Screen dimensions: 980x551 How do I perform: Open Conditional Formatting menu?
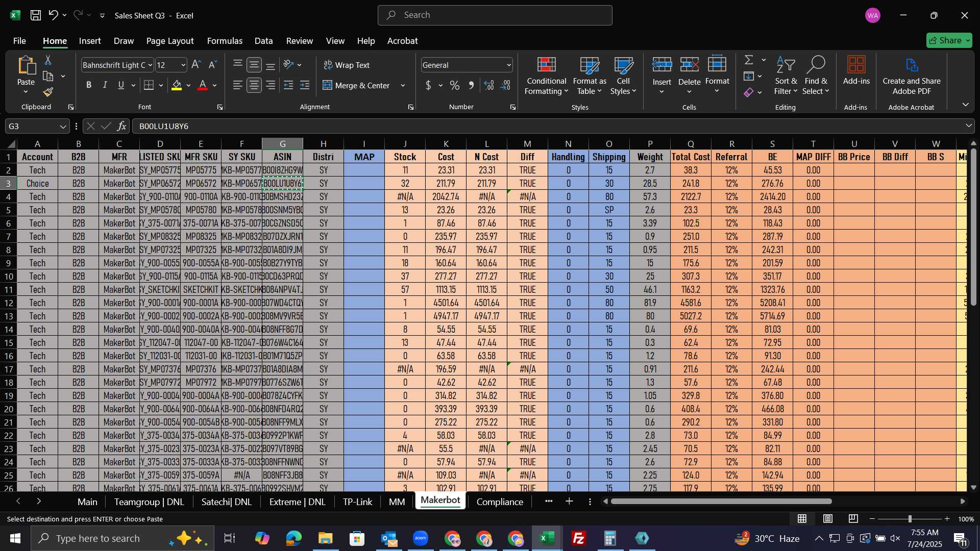[546, 76]
